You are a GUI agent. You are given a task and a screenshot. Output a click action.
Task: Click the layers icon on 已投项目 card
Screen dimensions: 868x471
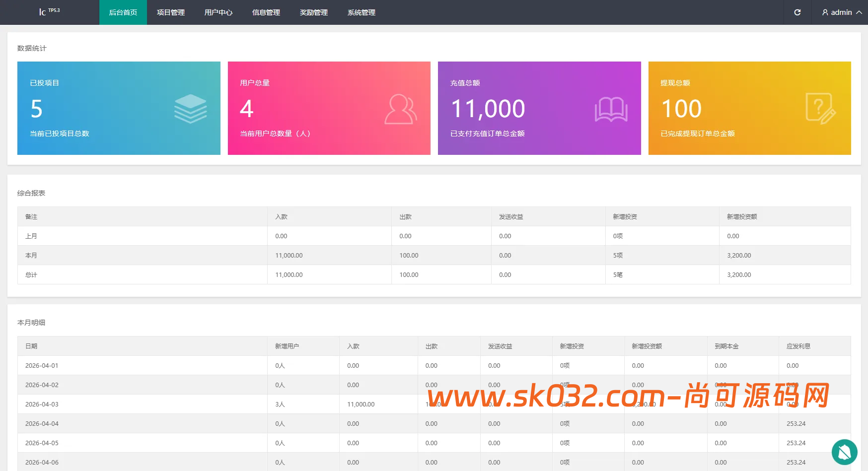[191, 109]
